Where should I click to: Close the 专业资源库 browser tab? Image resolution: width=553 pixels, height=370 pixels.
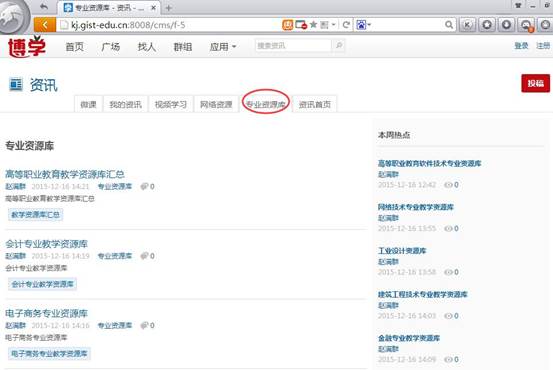coord(153,7)
